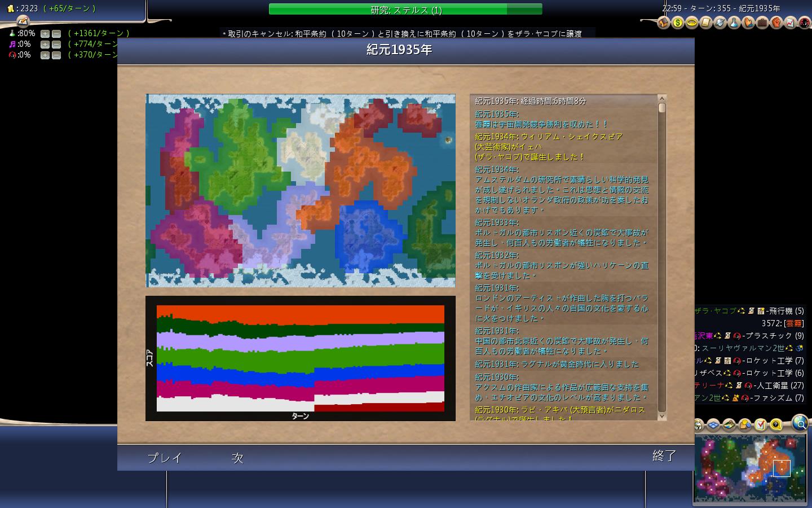Select the プラスチック (9) scoreboard row
812x508 pixels.
[749, 336]
